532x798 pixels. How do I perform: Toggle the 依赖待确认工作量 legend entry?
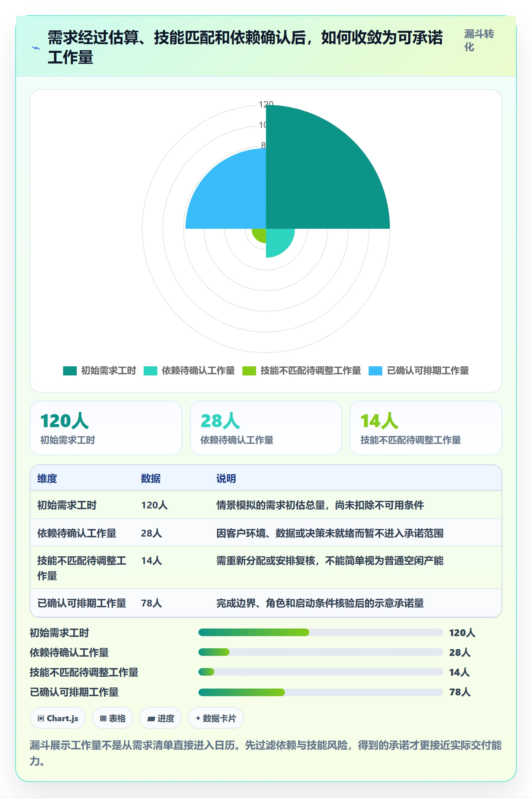click(189, 370)
